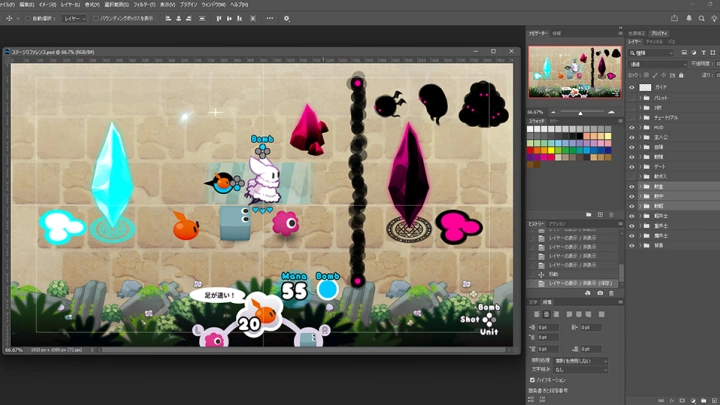Image resolution: width=720 pixels, height=405 pixels.
Task: Hide the HUD layer group eye icon
Action: point(632,127)
